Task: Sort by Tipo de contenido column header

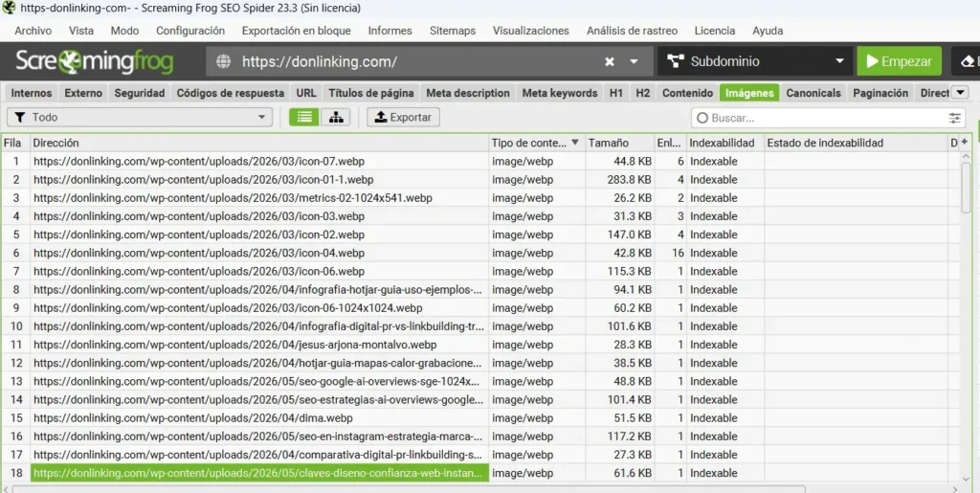Action: (536, 143)
